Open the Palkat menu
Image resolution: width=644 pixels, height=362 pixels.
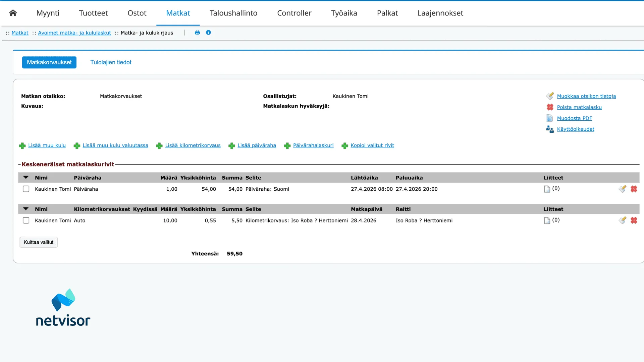[x=387, y=13]
